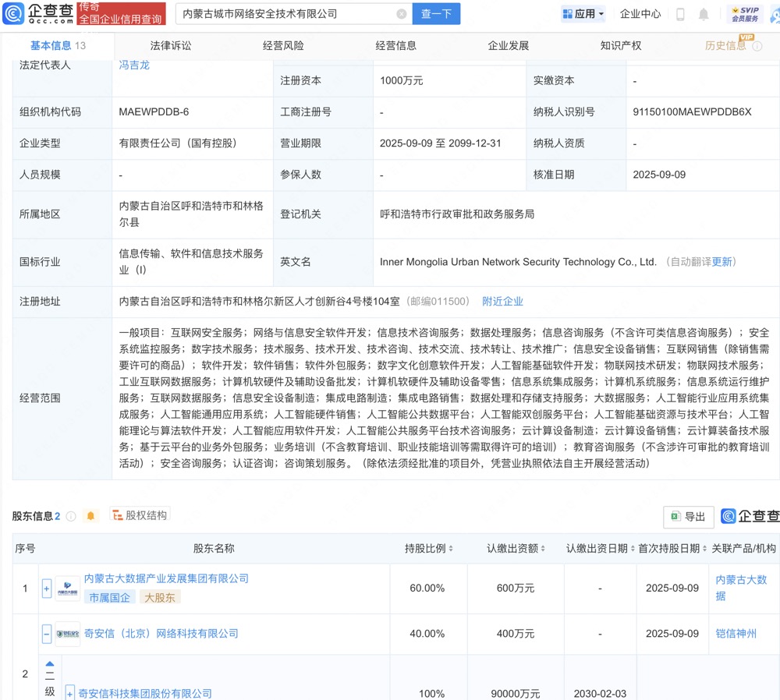
Task: Open legal representative 冯吉龙 link
Action: pos(134,65)
